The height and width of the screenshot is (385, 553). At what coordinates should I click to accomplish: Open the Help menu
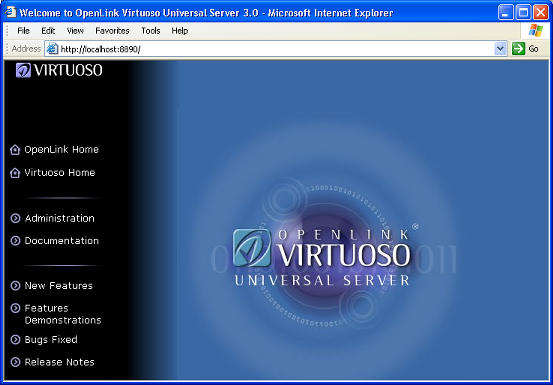click(180, 31)
